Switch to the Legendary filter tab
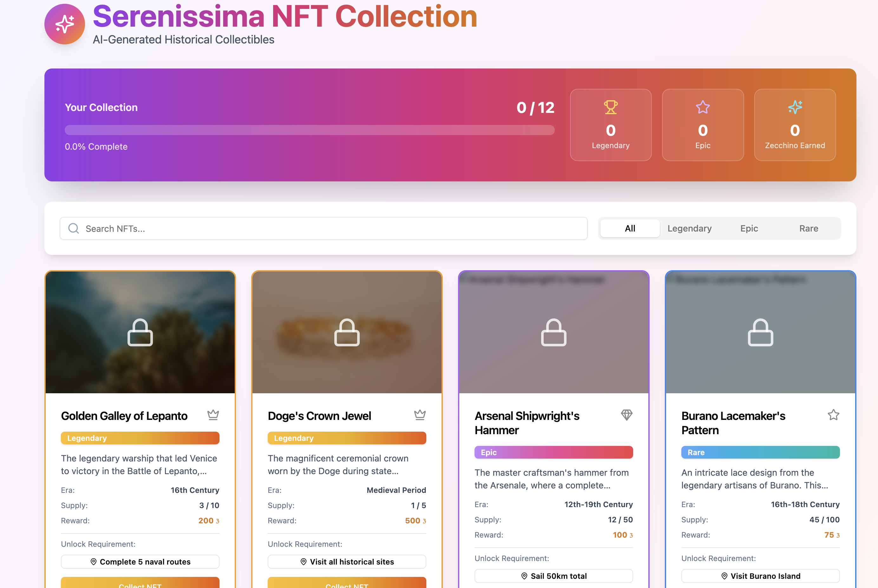 (x=689, y=228)
